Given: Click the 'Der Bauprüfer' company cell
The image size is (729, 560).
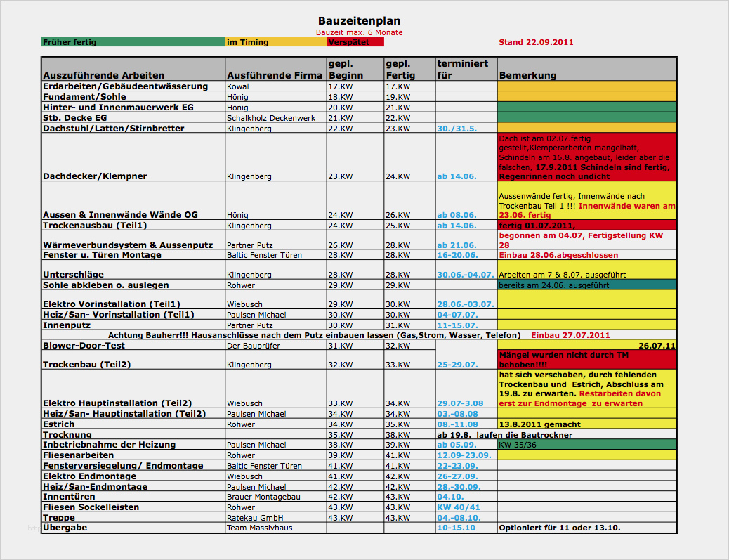Looking at the screenshot, I should (x=276, y=346).
